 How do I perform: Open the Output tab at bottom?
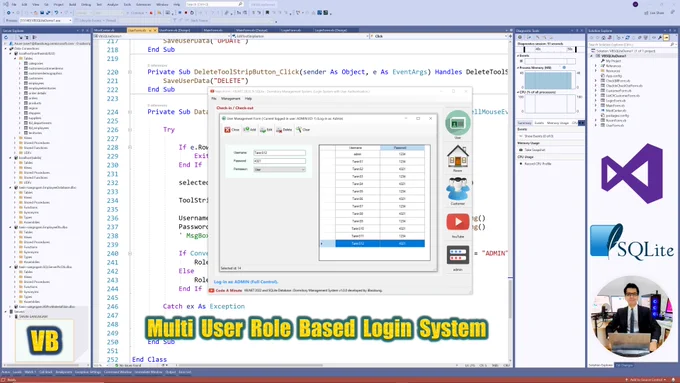click(170, 372)
